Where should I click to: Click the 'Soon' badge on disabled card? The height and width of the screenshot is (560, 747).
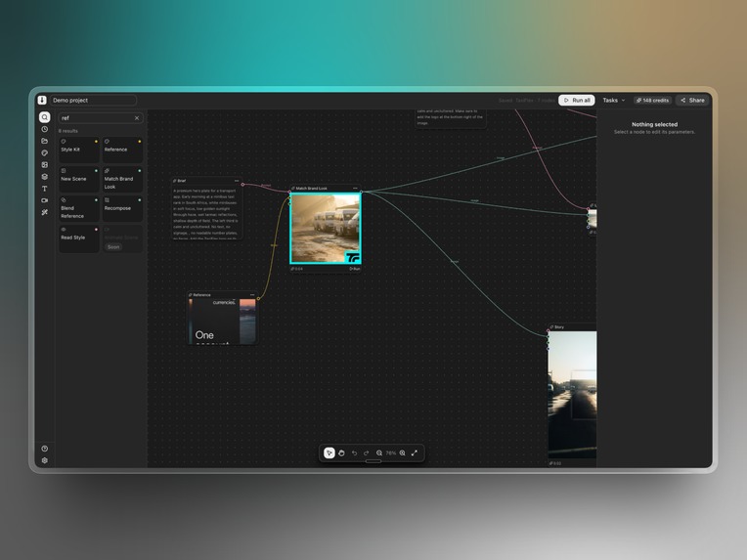coord(113,247)
